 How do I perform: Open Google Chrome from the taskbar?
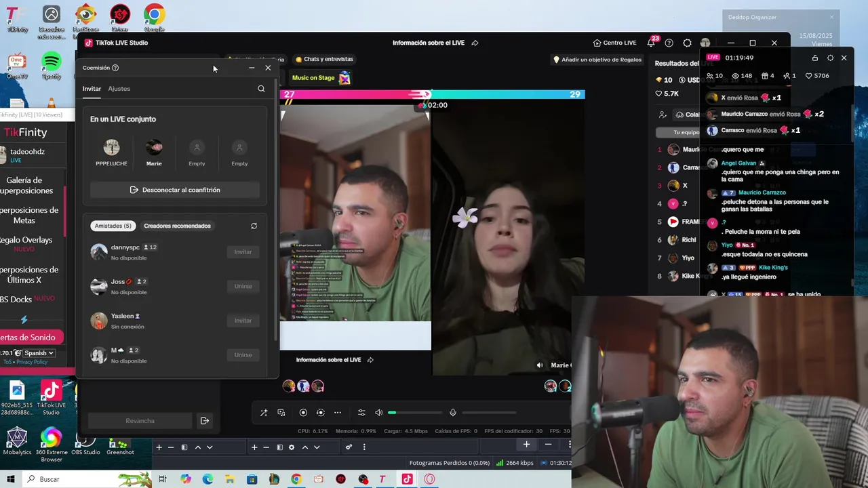point(296,479)
